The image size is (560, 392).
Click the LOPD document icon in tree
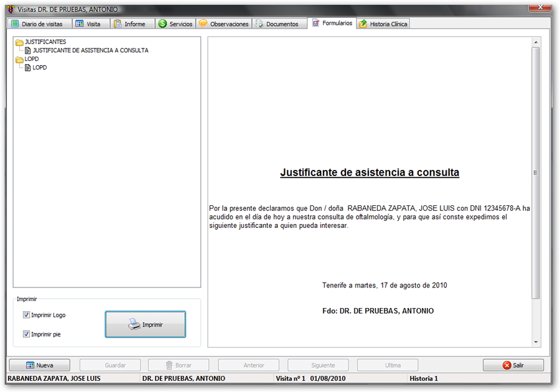tap(27, 68)
